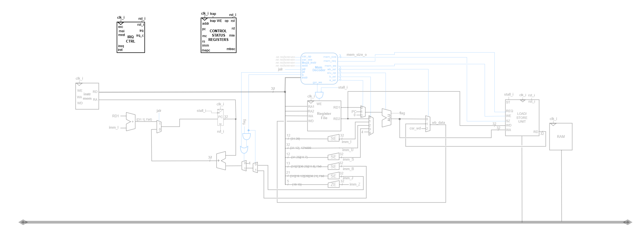This screenshot has width=644, height=234.
Task: Click the [31:20] bit slice label
Action: (295, 139)
